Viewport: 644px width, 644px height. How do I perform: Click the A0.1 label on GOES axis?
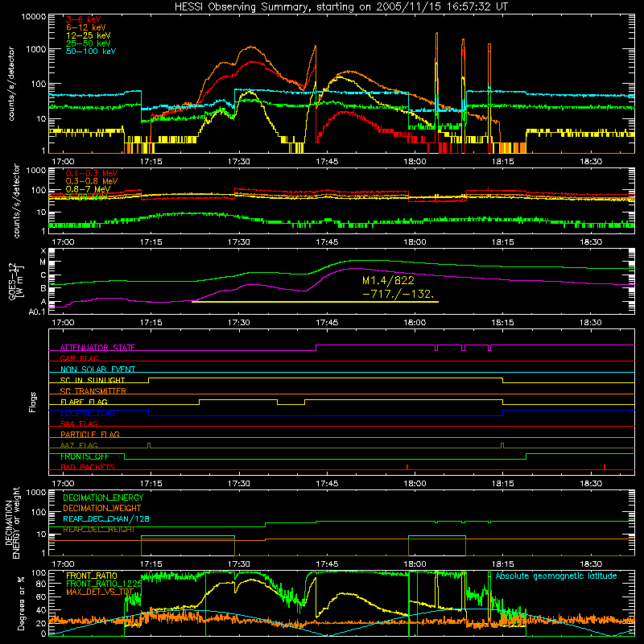36,312
